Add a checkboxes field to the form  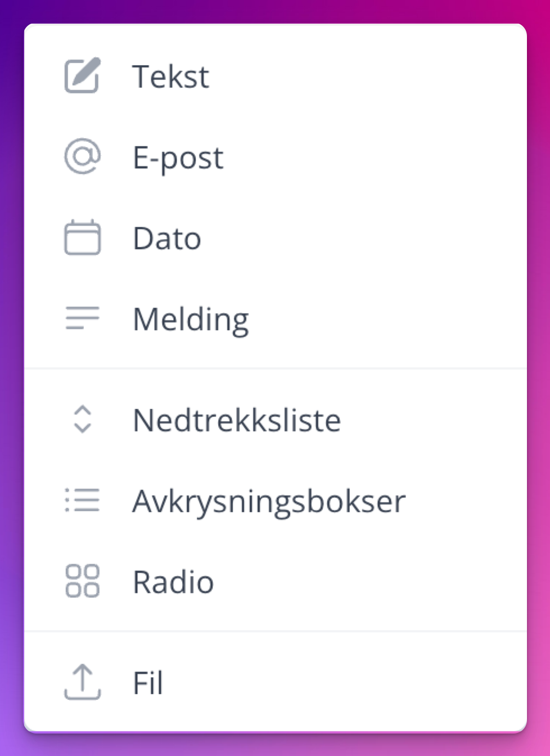(269, 501)
